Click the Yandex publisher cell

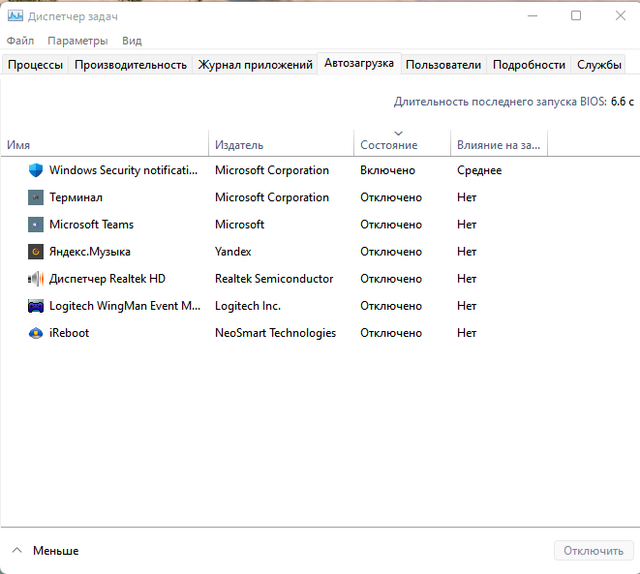pyautogui.click(x=233, y=251)
